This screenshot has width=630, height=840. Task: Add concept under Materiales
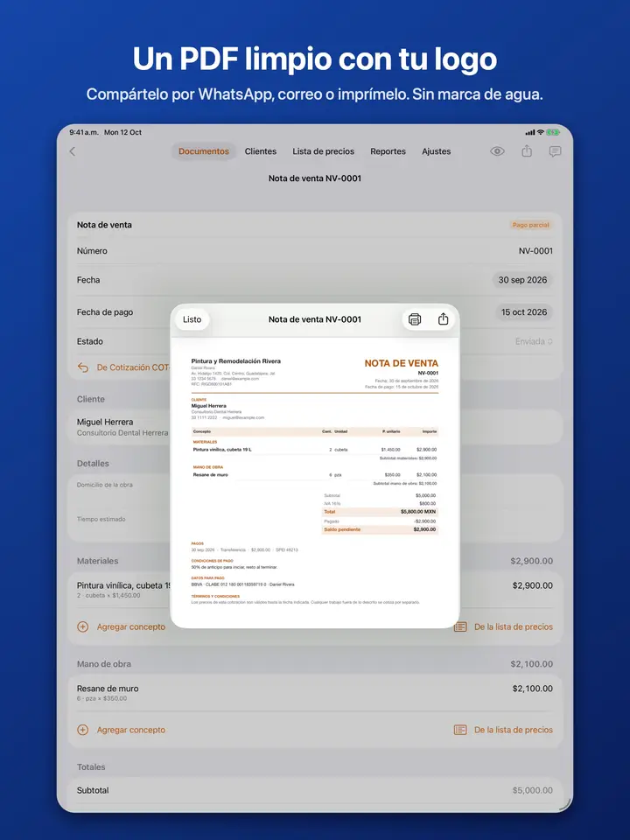130,626
